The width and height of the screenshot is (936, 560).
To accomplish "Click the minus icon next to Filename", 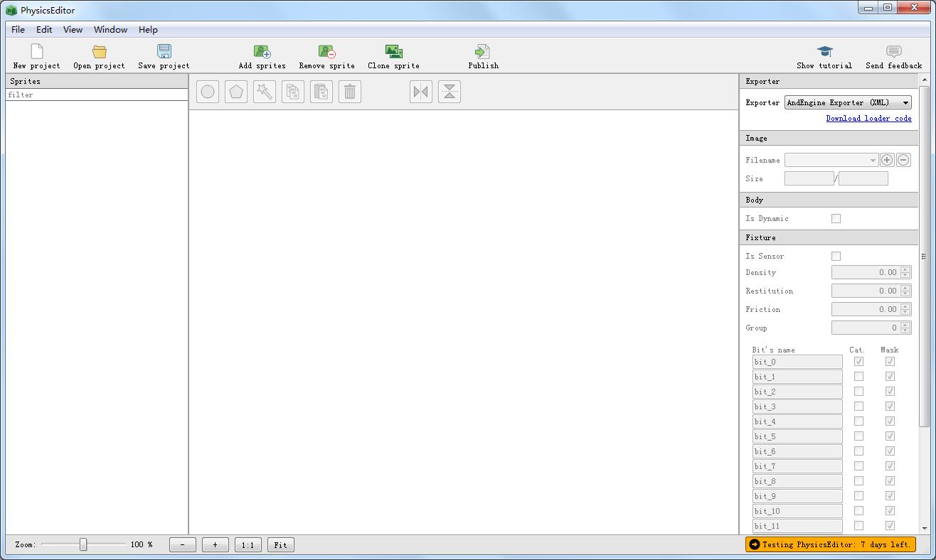I will [903, 160].
